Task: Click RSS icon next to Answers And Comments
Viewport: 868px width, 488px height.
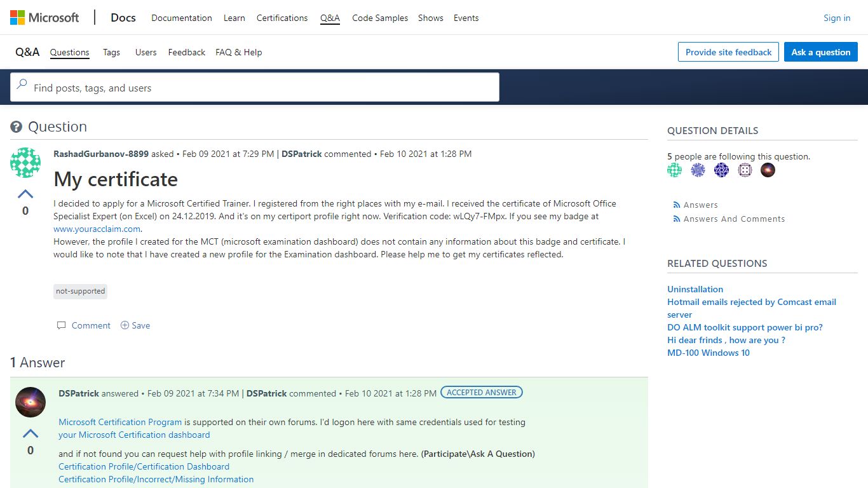Action: tap(676, 219)
